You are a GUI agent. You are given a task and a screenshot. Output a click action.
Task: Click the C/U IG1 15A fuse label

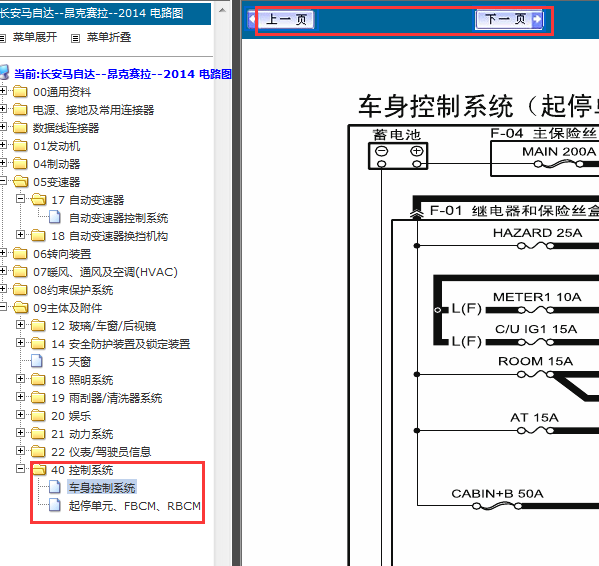click(x=536, y=329)
